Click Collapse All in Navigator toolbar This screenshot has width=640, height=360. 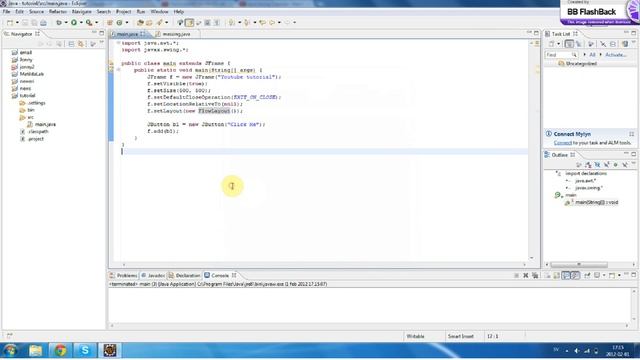click(71, 44)
